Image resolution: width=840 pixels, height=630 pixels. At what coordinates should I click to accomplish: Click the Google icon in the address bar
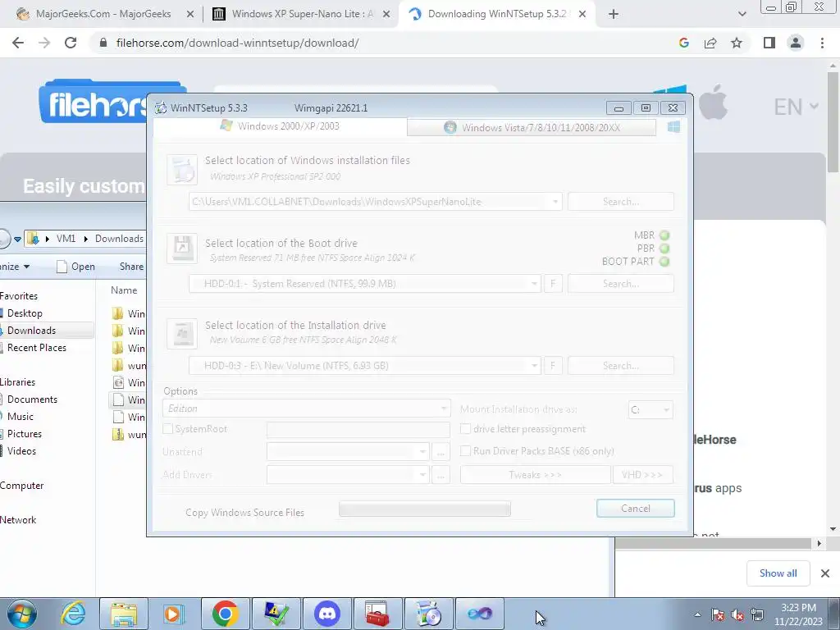(x=683, y=43)
